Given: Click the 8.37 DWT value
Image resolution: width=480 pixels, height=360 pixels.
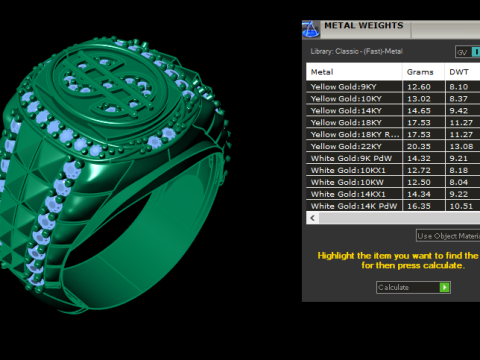Looking at the screenshot, I should tap(459, 99).
